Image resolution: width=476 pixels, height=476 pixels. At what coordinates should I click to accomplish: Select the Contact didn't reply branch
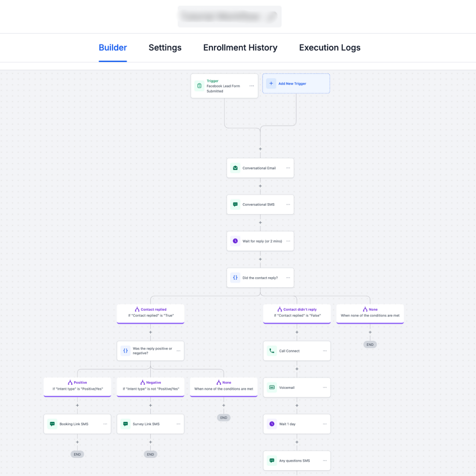(x=297, y=312)
